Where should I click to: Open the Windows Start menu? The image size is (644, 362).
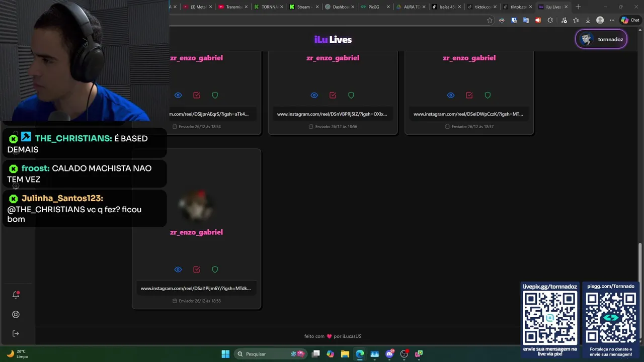click(x=225, y=354)
